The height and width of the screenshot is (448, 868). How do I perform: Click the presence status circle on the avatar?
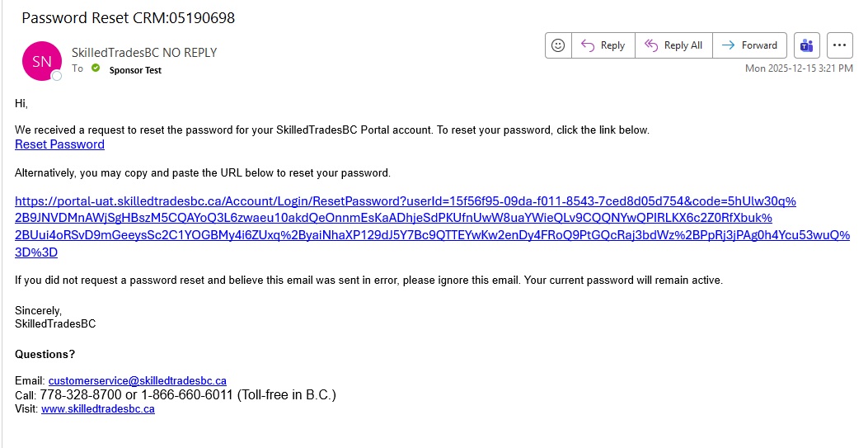(57, 76)
